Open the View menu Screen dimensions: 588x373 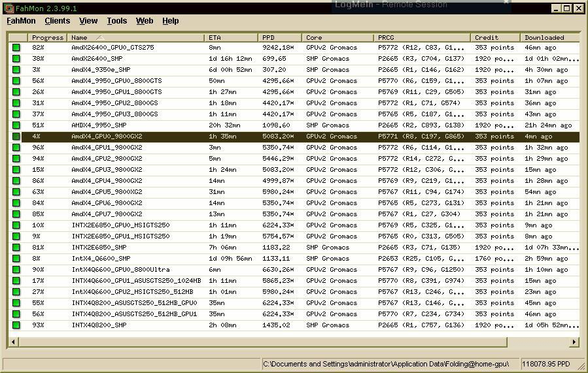point(88,21)
